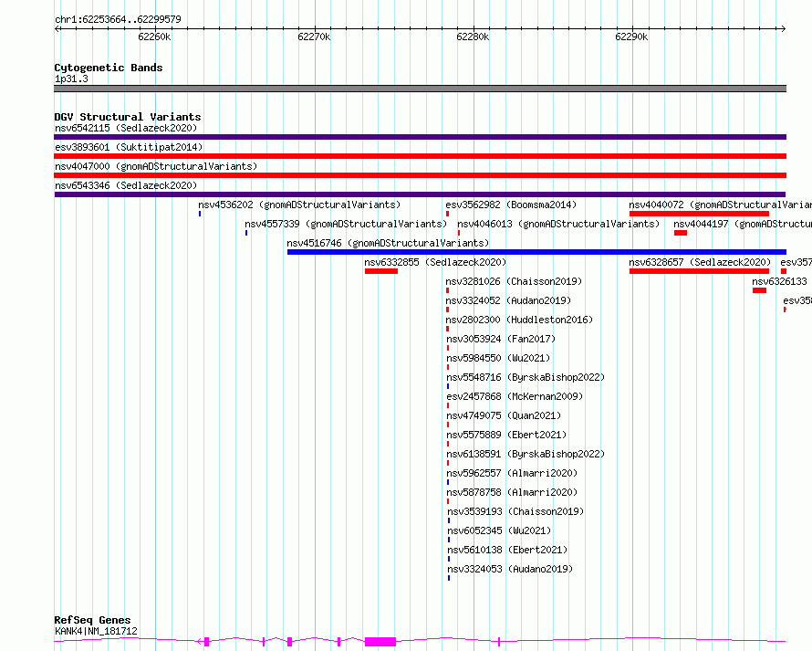
Task: Click nsv6138591 (ByrskaBishop2022) label
Action: pyautogui.click(x=526, y=454)
